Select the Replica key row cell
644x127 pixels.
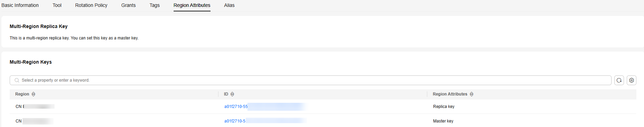(x=444, y=107)
